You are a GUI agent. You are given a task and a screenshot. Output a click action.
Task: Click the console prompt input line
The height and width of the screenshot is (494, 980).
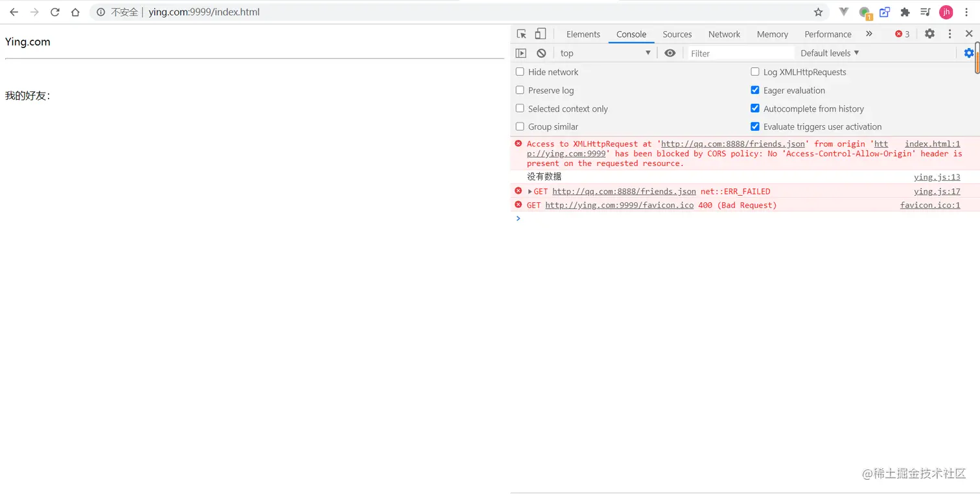(745, 218)
